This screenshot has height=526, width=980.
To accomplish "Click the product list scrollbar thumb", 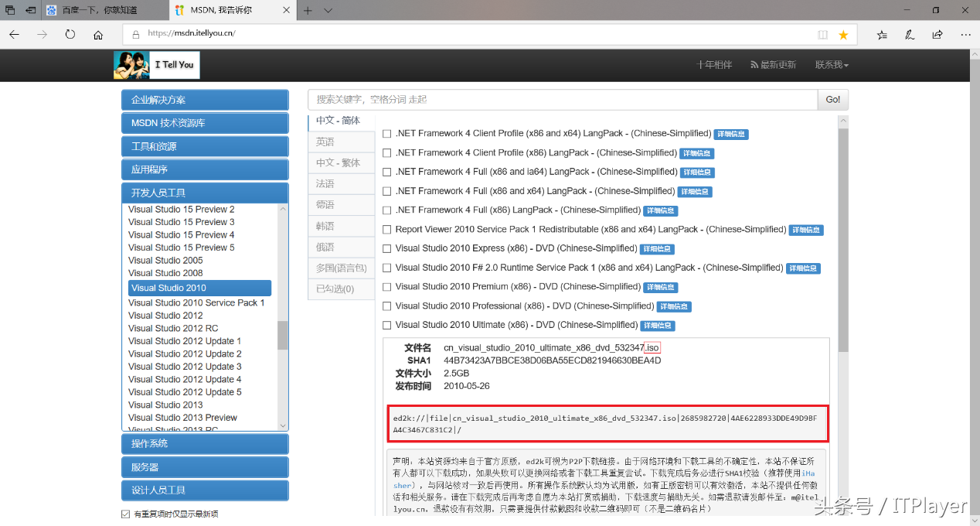I will click(283, 335).
